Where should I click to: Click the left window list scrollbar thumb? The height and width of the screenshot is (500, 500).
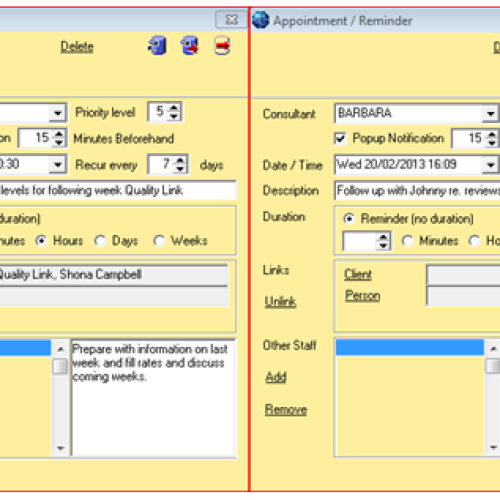point(60,366)
